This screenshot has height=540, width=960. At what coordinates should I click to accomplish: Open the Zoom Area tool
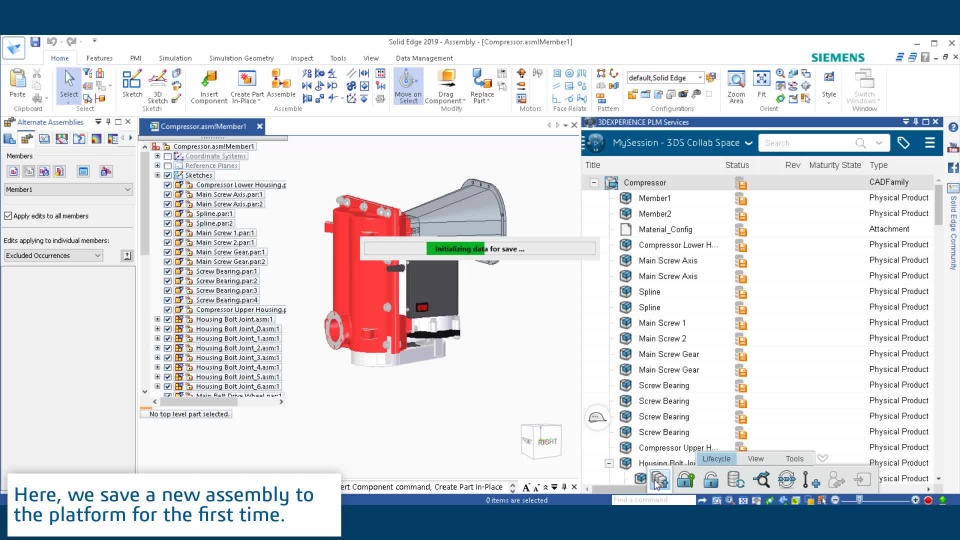tap(736, 86)
